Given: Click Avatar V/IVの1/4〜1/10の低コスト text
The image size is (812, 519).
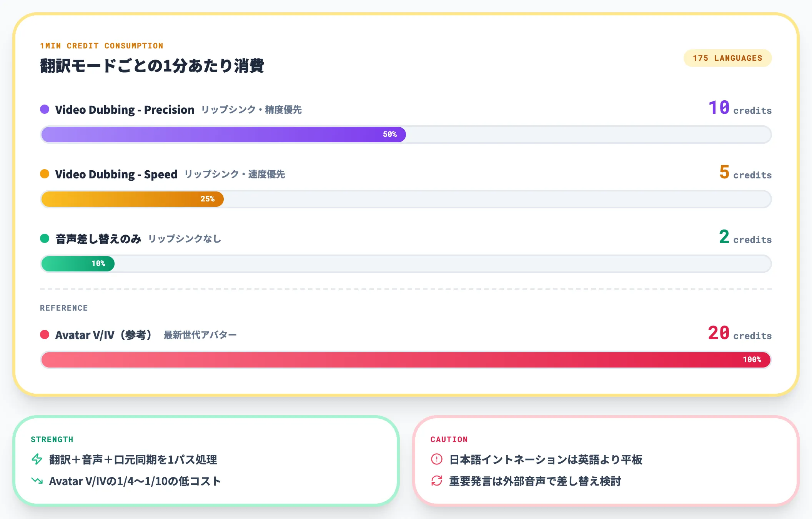Looking at the screenshot, I should [135, 481].
